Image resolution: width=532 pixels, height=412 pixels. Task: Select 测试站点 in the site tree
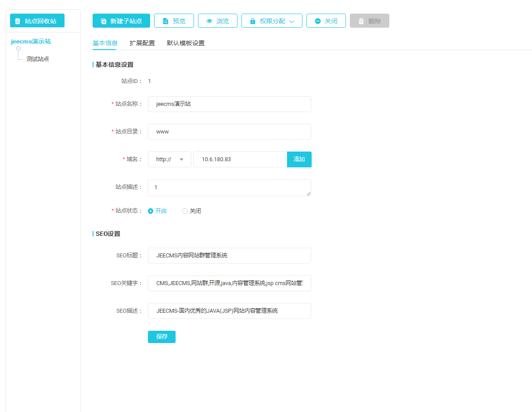38,59
